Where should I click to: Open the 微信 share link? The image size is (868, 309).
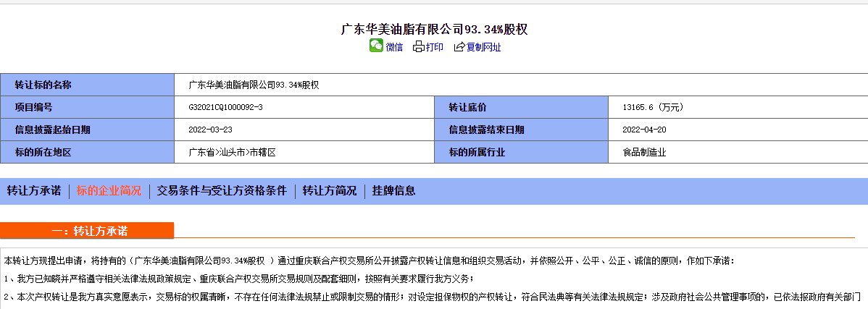coord(394,48)
